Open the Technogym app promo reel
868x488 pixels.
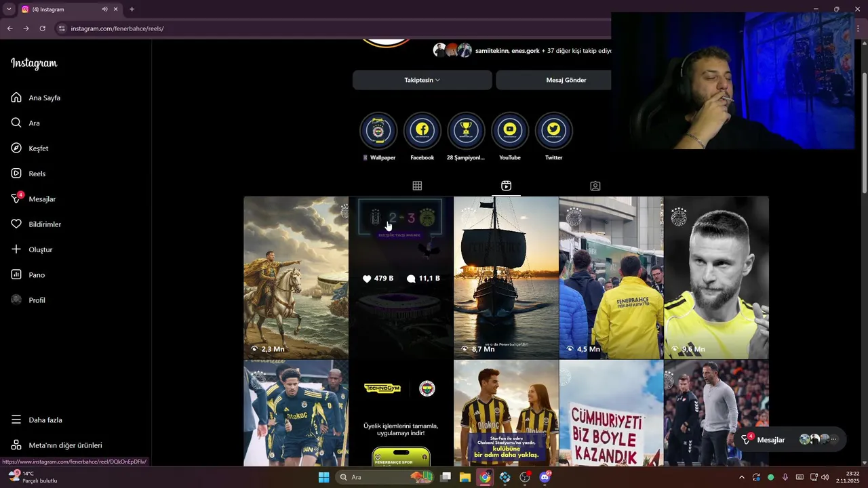click(x=401, y=413)
